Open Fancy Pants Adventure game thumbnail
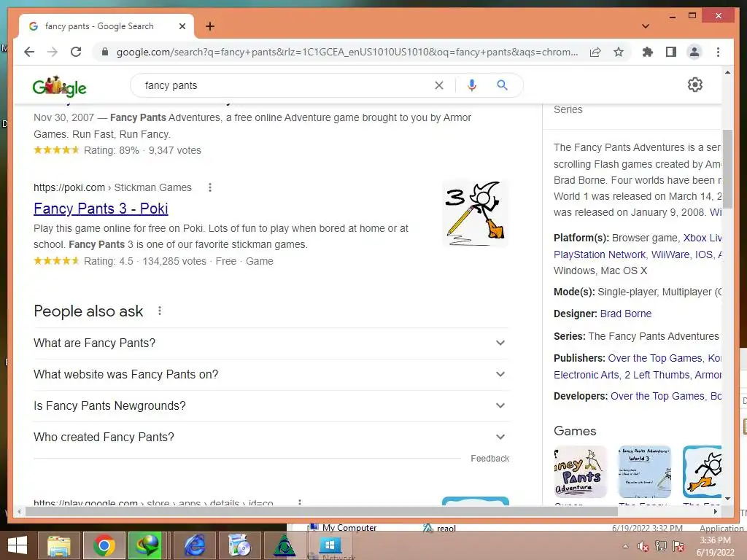The image size is (747, 560). (580, 472)
